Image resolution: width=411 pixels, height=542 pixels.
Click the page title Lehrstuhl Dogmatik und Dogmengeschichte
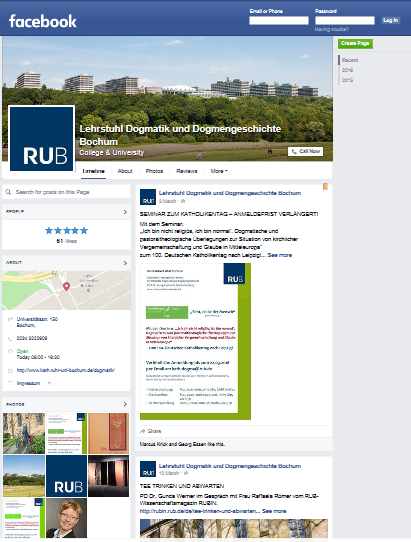coord(180,135)
